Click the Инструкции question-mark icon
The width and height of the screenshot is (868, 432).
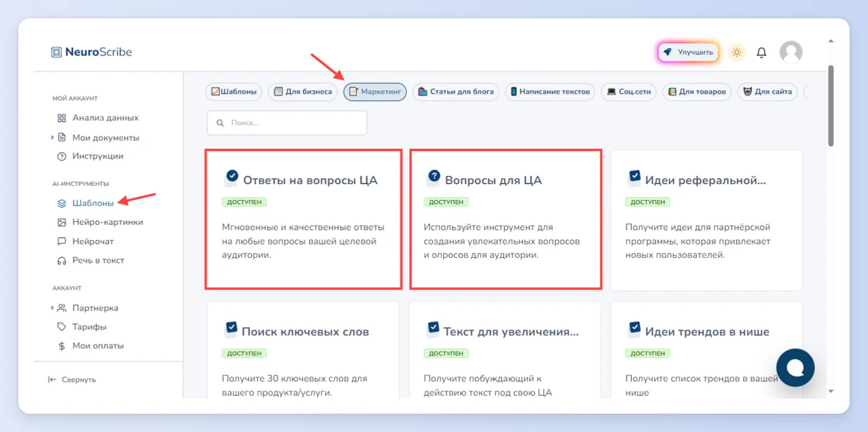(x=61, y=156)
